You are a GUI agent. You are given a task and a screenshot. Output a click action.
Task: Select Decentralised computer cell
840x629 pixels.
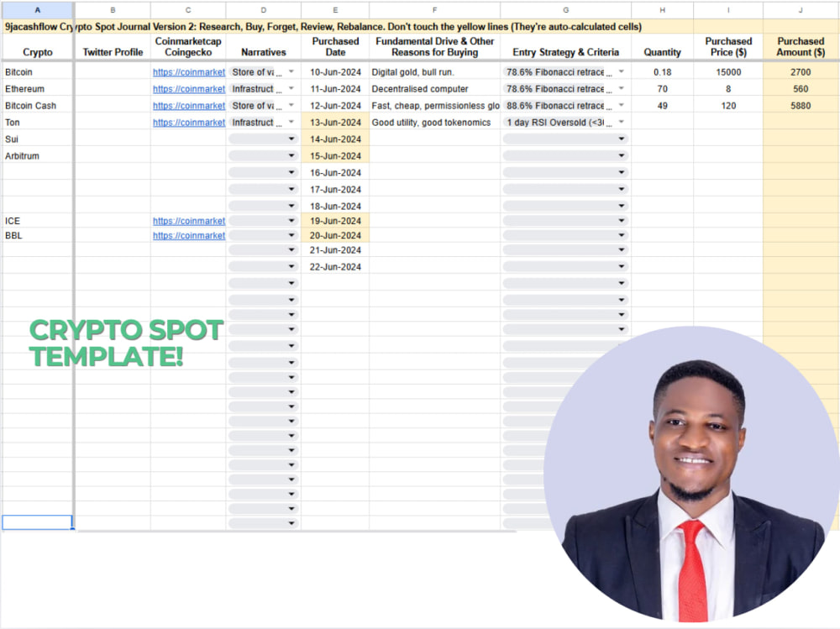[434, 88]
